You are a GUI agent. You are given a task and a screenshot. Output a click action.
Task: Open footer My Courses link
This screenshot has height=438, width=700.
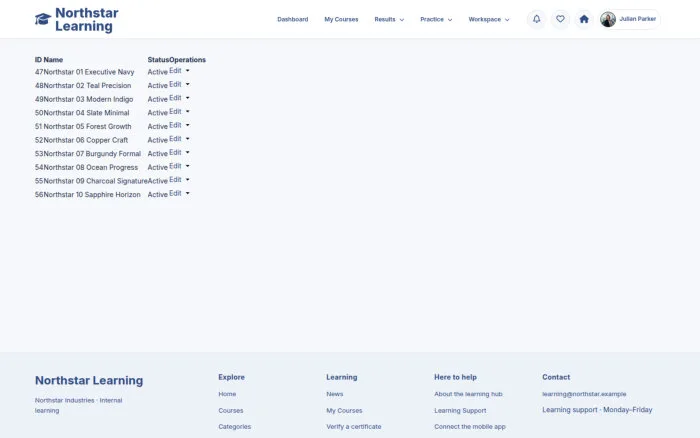tap(344, 410)
